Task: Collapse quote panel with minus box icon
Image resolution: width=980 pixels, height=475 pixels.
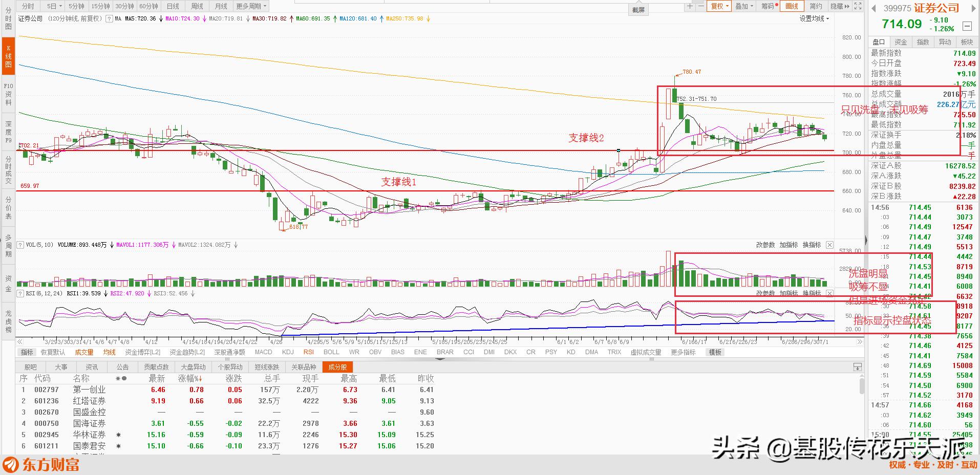Action: click(967, 26)
